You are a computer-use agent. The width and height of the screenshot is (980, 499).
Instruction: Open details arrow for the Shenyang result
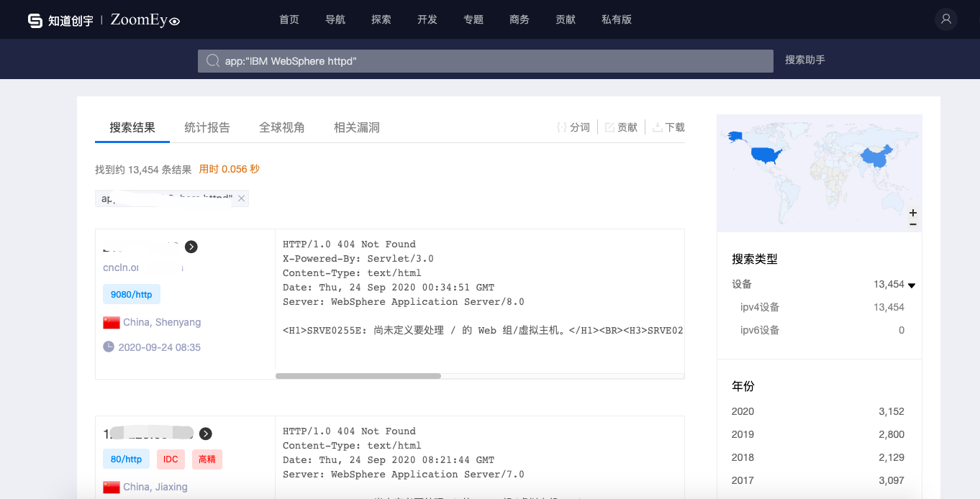click(191, 247)
